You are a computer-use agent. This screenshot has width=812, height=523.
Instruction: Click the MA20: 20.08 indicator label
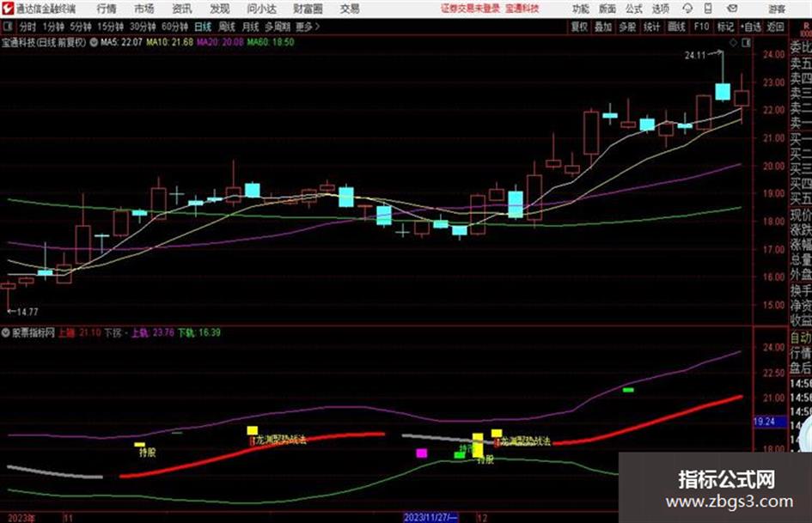tap(220, 42)
